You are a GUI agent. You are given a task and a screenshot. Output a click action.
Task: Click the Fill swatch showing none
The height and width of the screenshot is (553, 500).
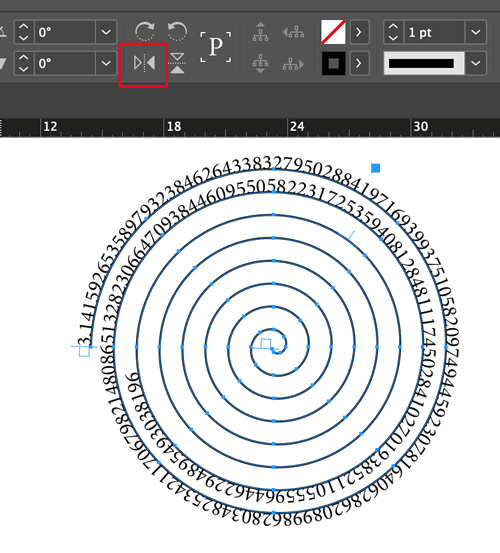point(333,32)
